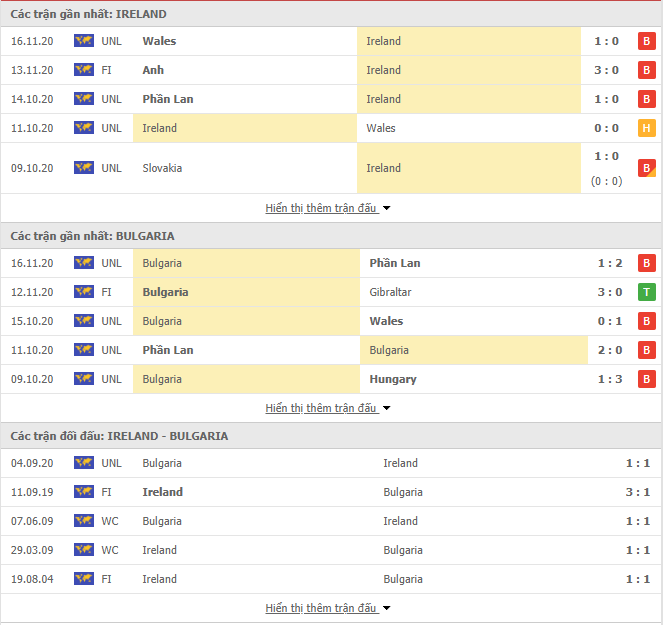
Task: Open the Anh vs Ireland 3:0 match row
Action: [x=331, y=70]
